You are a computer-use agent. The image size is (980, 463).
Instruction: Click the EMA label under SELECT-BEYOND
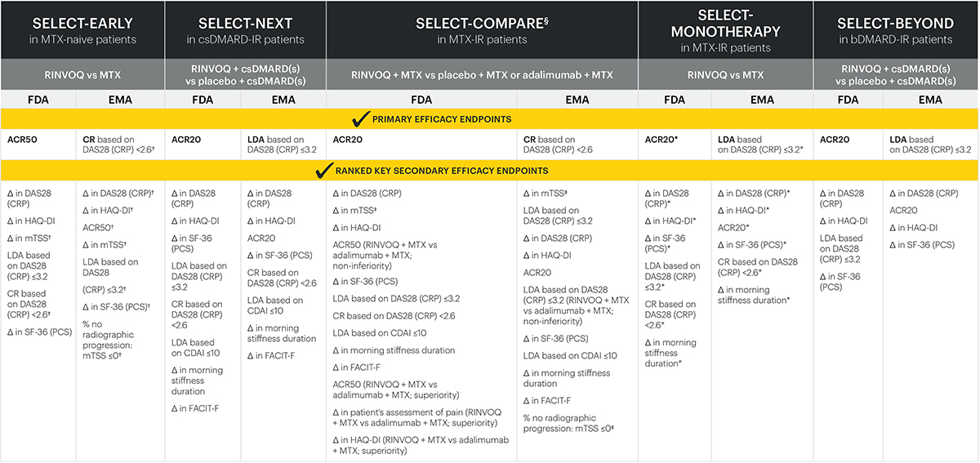[x=930, y=100]
